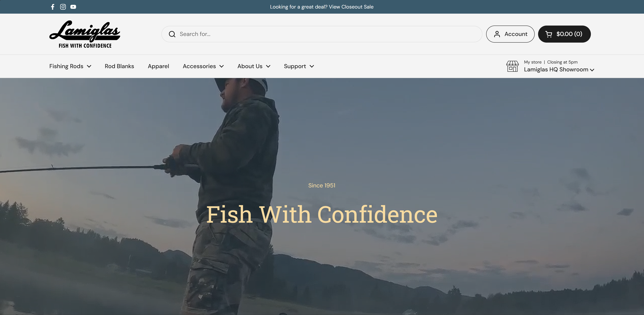Focus the Search for... input field
Image resolution: width=644 pixels, height=315 pixels.
[325, 34]
